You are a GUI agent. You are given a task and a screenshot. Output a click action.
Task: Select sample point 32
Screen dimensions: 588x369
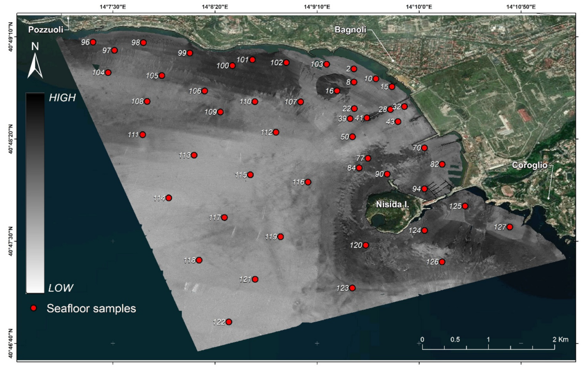click(x=404, y=106)
